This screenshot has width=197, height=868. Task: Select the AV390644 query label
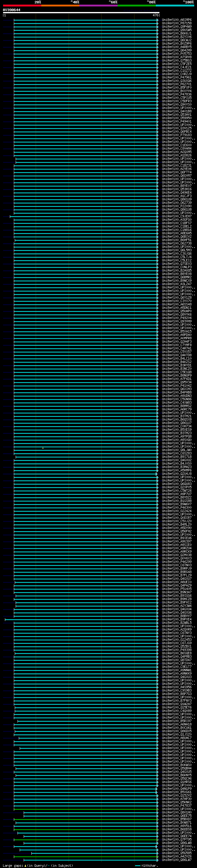[x=11, y=10]
